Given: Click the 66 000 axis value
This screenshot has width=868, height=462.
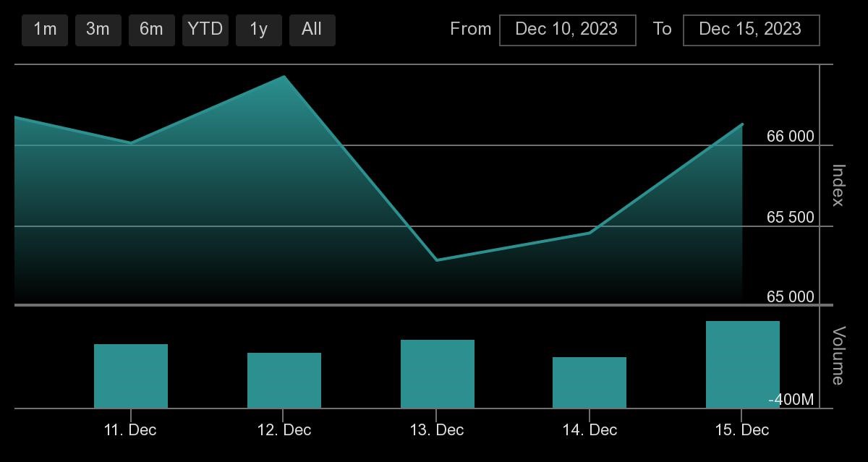Looking at the screenshot, I should pos(790,137).
